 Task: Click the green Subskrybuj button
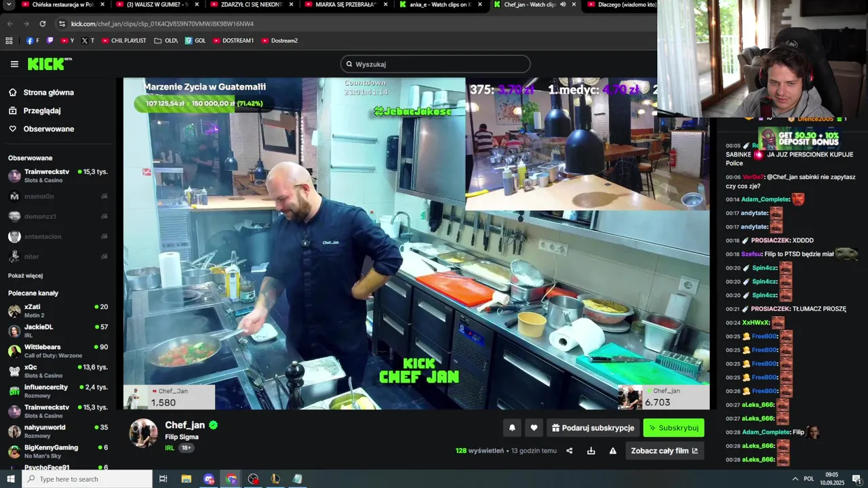[673, 428]
